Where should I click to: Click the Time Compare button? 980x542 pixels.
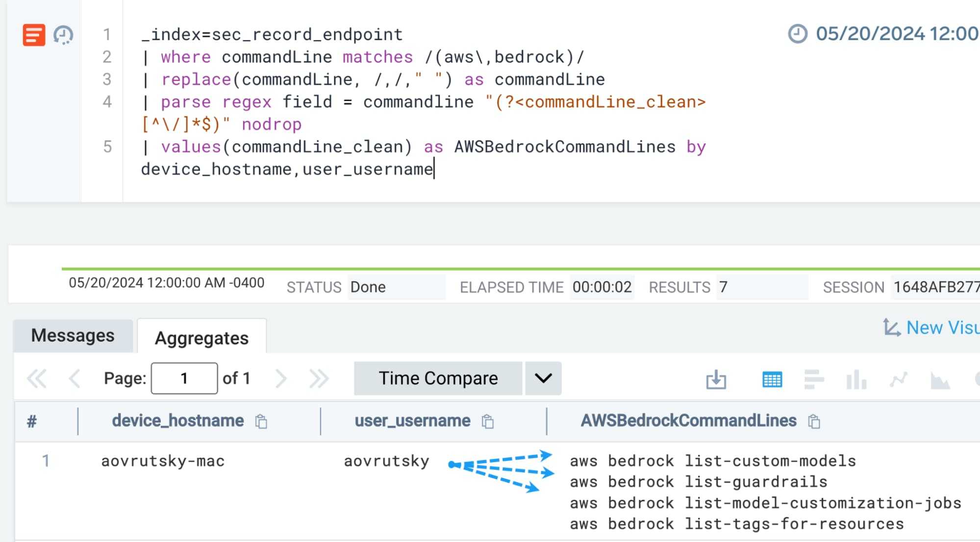[x=437, y=378]
